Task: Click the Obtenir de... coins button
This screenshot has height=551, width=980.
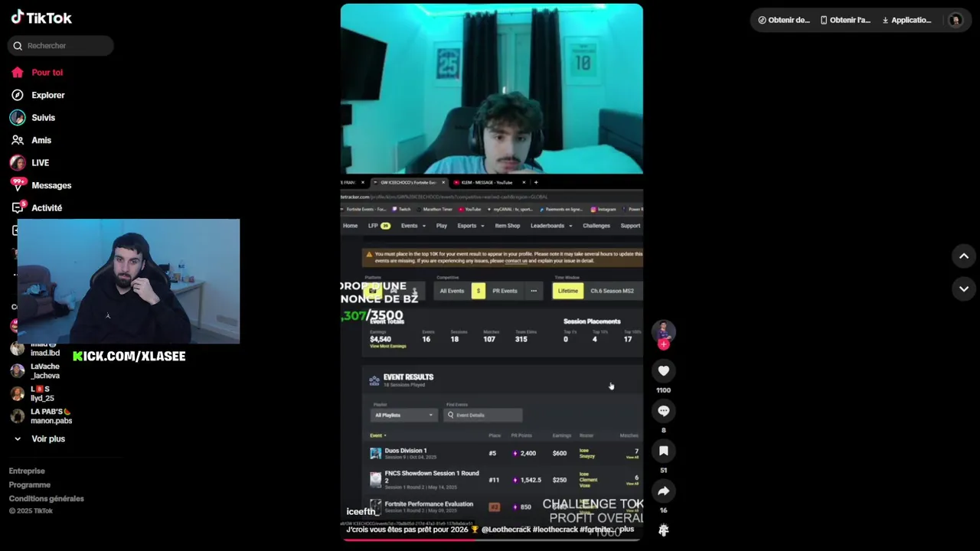Action: tap(784, 20)
